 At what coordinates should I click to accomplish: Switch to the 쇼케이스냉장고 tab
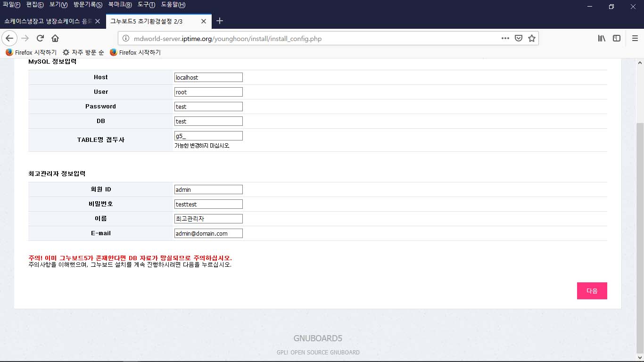(x=47, y=21)
